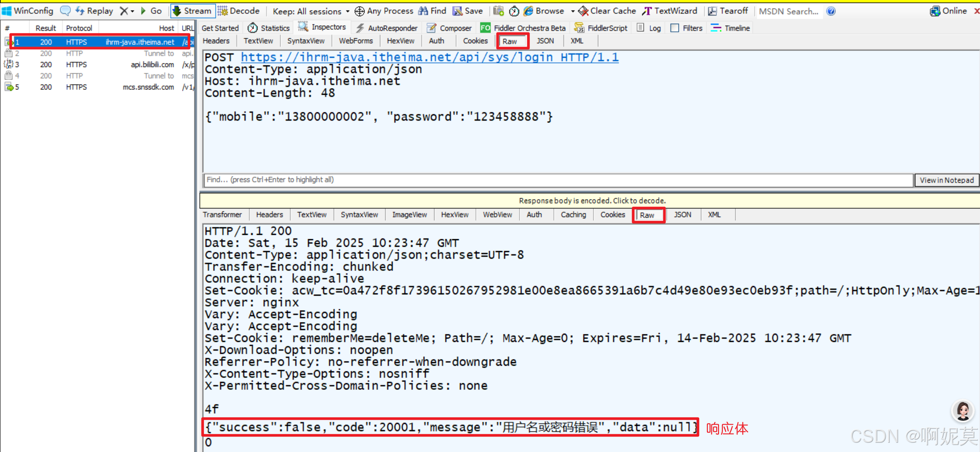Tearoff the inspector window
The width and height of the screenshot is (980, 452).
[728, 11]
